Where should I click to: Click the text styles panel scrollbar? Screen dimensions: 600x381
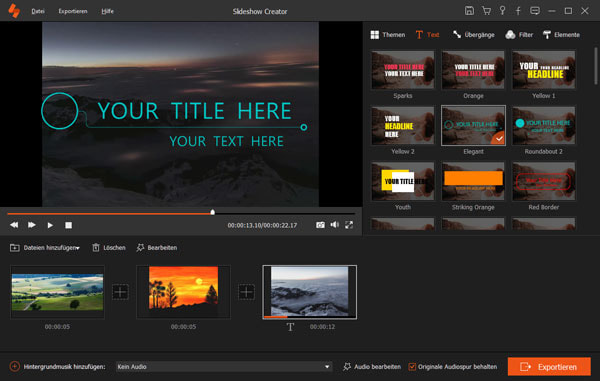(595, 66)
